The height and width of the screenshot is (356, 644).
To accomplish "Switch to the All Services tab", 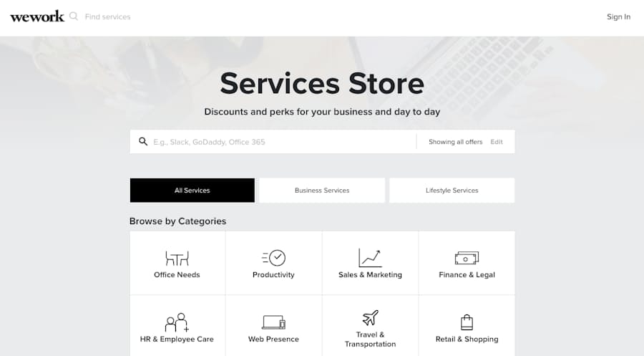I will pyautogui.click(x=192, y=191).
